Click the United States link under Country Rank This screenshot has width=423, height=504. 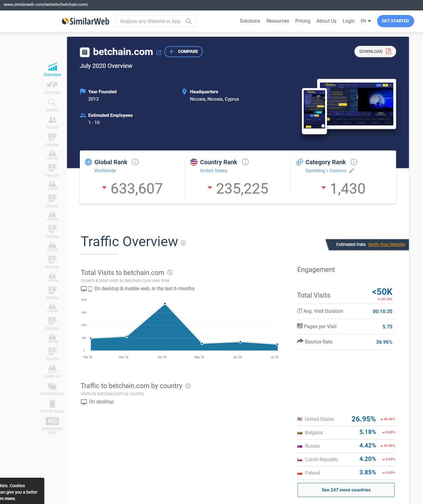(x=214, y=171)
